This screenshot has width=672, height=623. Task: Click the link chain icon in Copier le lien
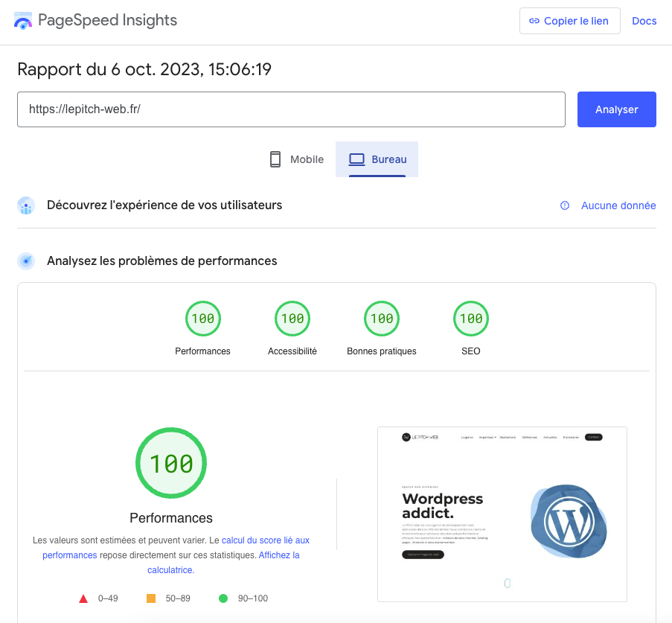pos(534,21)
